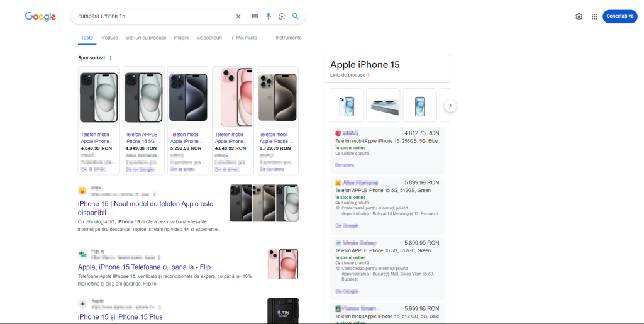Open the 4.812,73 RON 256GB Blue offer
This screenshot has width=644, height=324.
387,150
